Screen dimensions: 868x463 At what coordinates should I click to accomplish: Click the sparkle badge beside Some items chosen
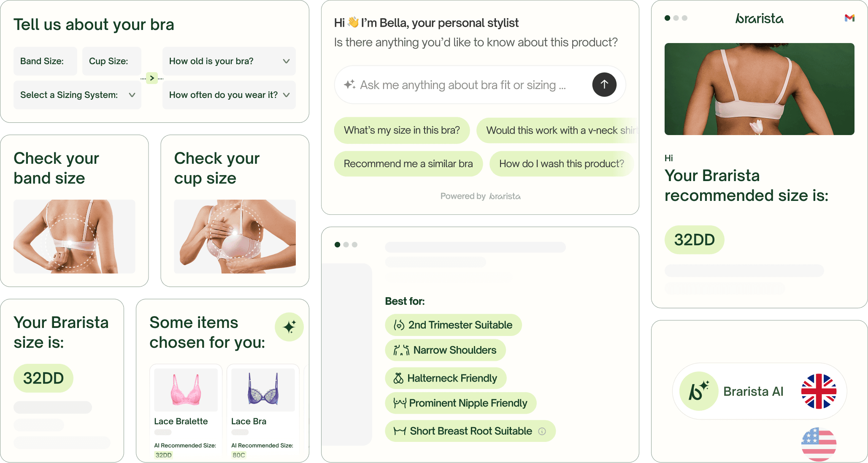(289, 327)
